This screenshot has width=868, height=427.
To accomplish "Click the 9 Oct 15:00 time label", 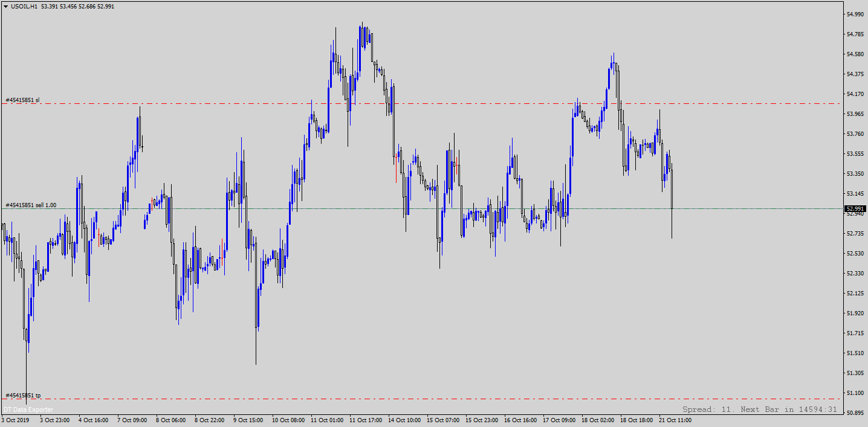I will tap(248, 420).
